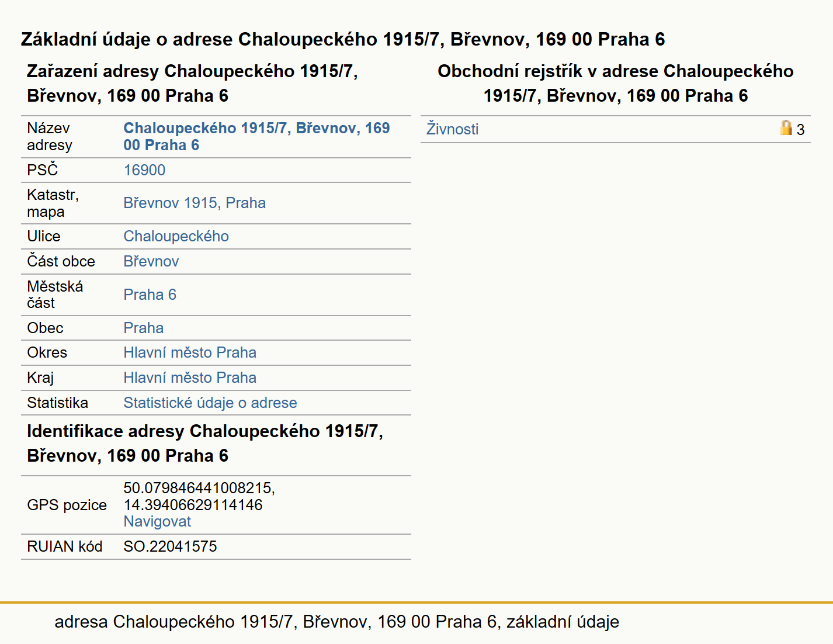Viewport: 833px width, 644px height.
Task: Open the bold Chaloupeckého 1915/7 address name link
Action: 256,137
